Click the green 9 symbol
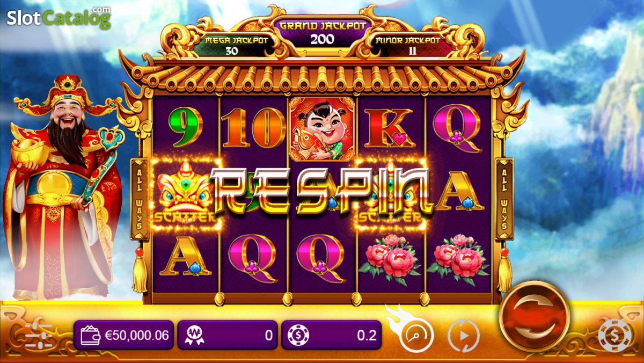 [186, 129]
